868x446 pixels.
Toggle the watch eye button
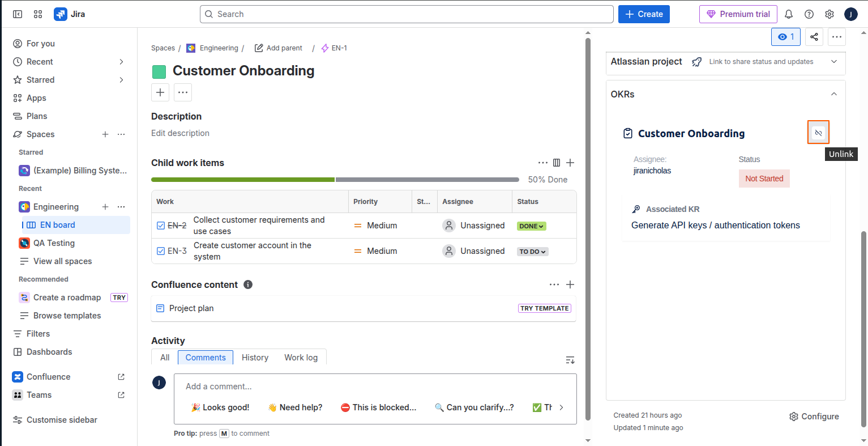(786, 37)
